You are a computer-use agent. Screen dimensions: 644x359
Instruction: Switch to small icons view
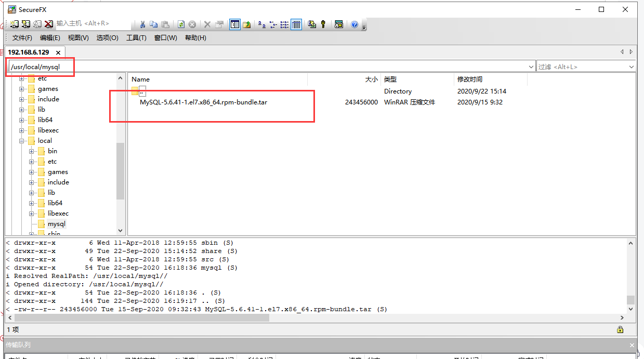pyautogui.click(x=273, y=24)
